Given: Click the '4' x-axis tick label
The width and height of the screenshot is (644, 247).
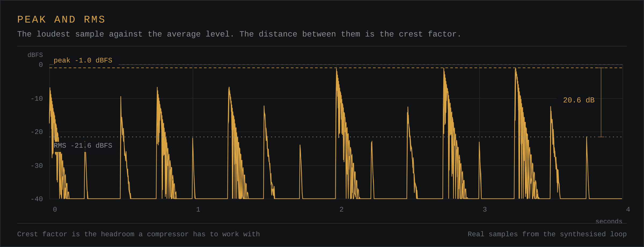Looking at the screenshot, I should 628,210.
